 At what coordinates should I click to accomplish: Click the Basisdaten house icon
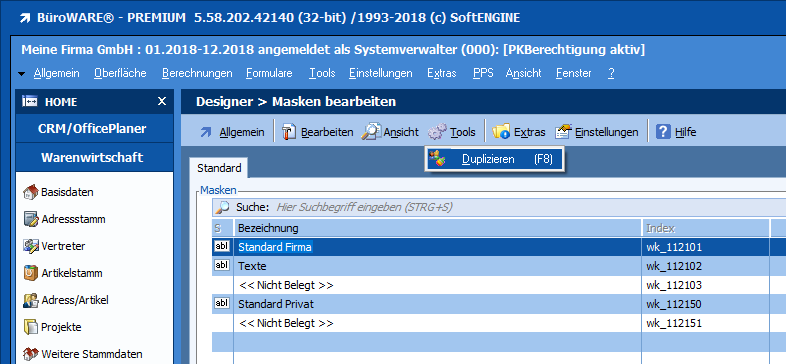pos(31,192)
